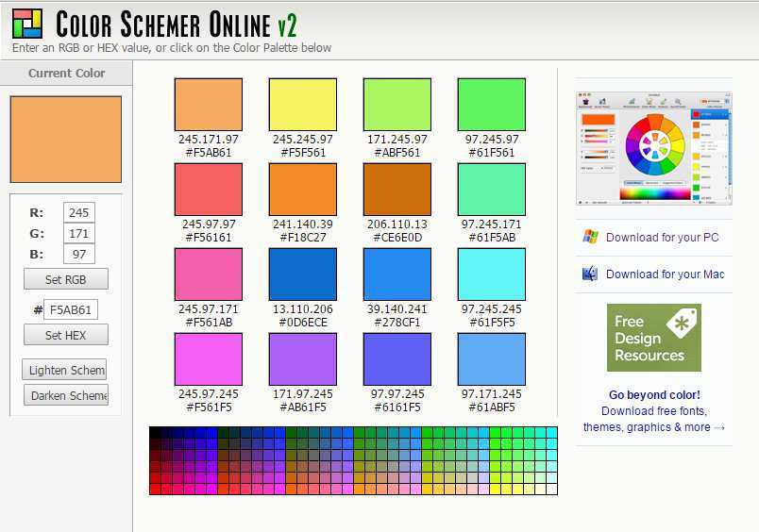Click the 'Download free fonts,' text line
Screen dimensions: 759x532
(x=654, y=411)
